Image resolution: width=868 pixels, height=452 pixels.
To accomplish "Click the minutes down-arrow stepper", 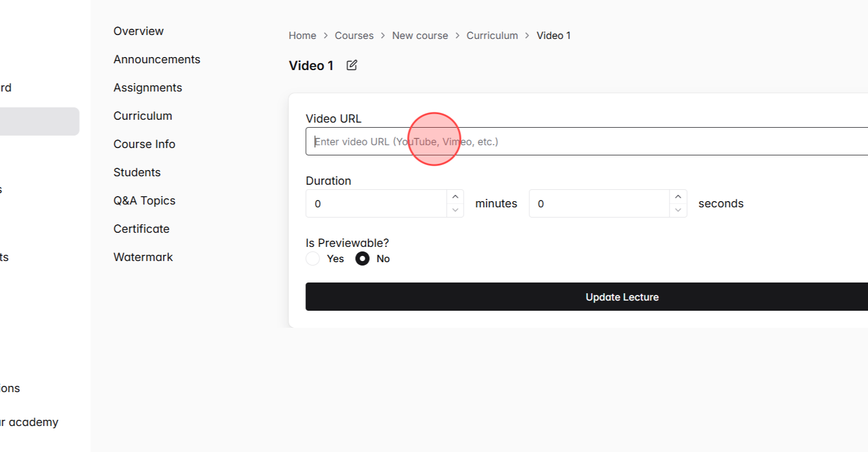I will click(x=455, y=210).
